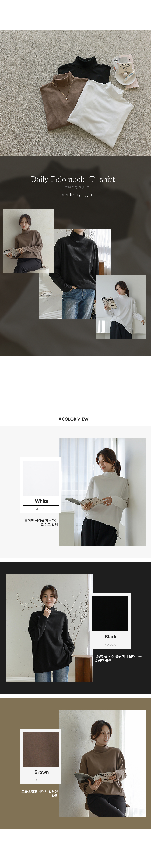Click the Black color name label

(x=111, y=636)
